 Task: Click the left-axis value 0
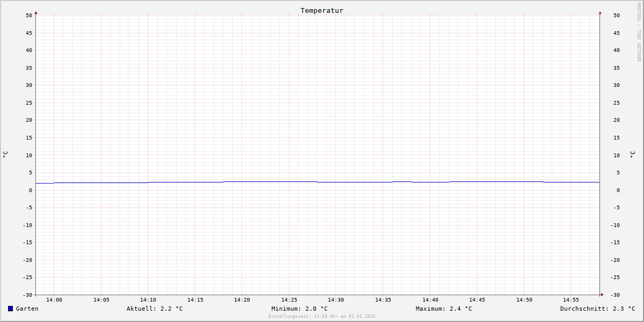coord(31,191)
